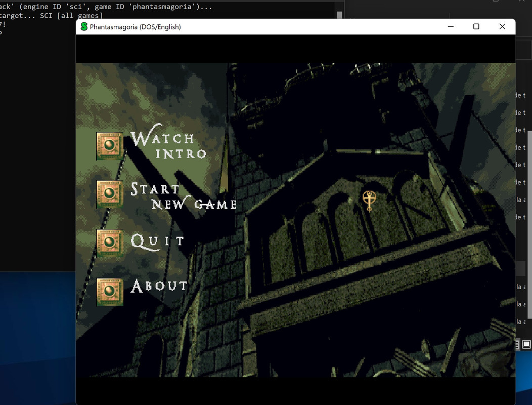Viewport: 532px width, 405px height.
Task: Click the gem button beside Watch Intro
Action: coord(110,146)
